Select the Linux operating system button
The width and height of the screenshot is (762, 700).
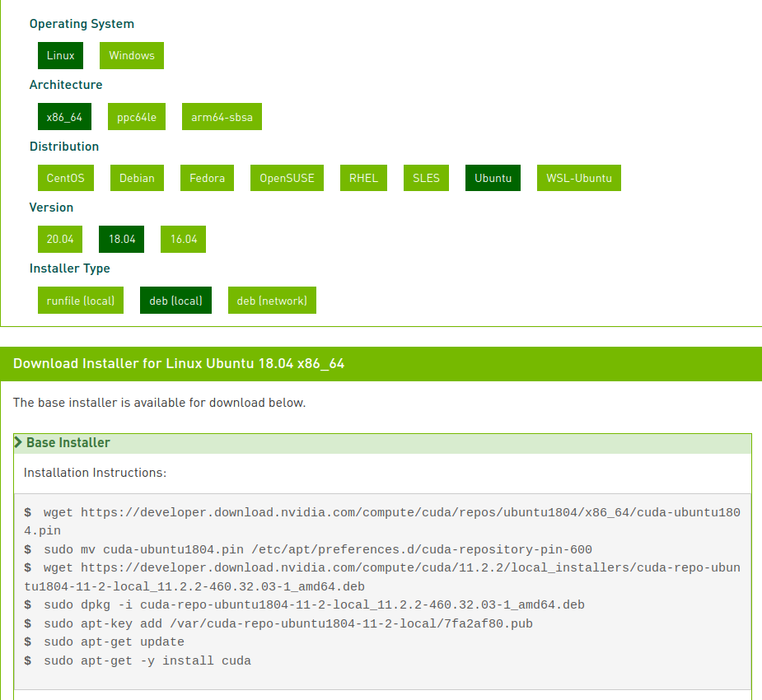(60, 55)
